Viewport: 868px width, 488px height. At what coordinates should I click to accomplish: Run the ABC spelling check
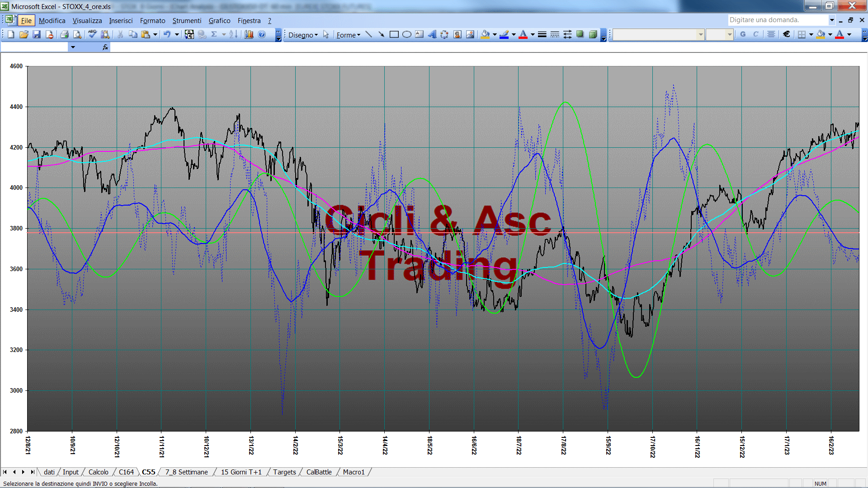[92, 35]
